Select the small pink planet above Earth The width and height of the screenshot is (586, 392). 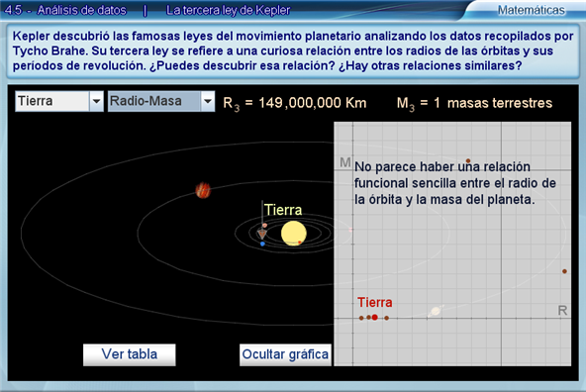point(264,226)
